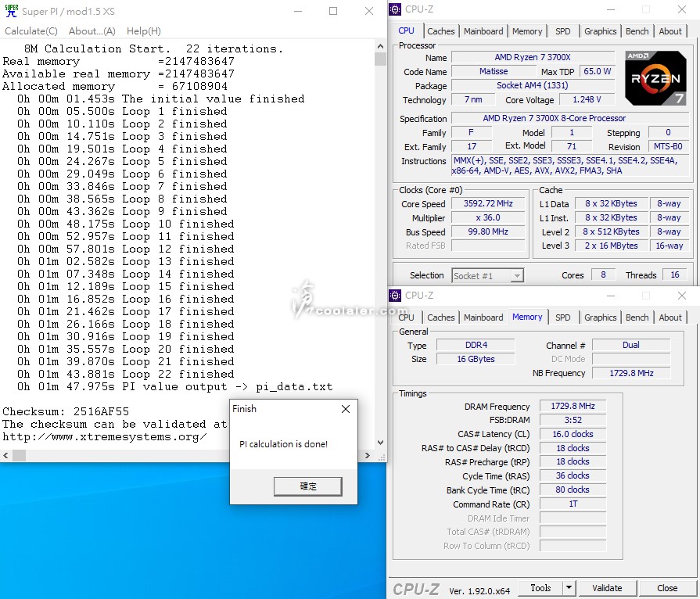Click the Multiplier value x 36.0
Screen dimensions: 700x599
488,218
